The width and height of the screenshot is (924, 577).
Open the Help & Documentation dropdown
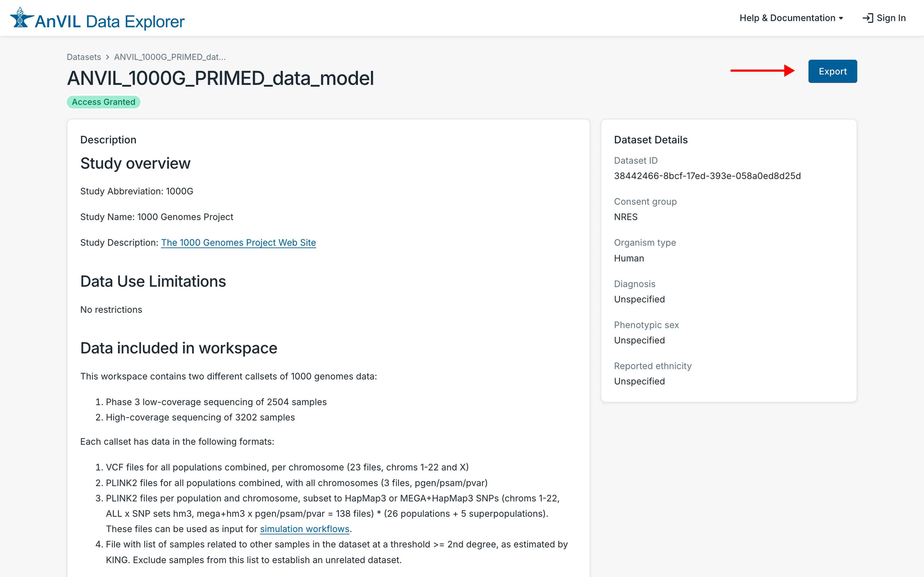coord(787,18)
